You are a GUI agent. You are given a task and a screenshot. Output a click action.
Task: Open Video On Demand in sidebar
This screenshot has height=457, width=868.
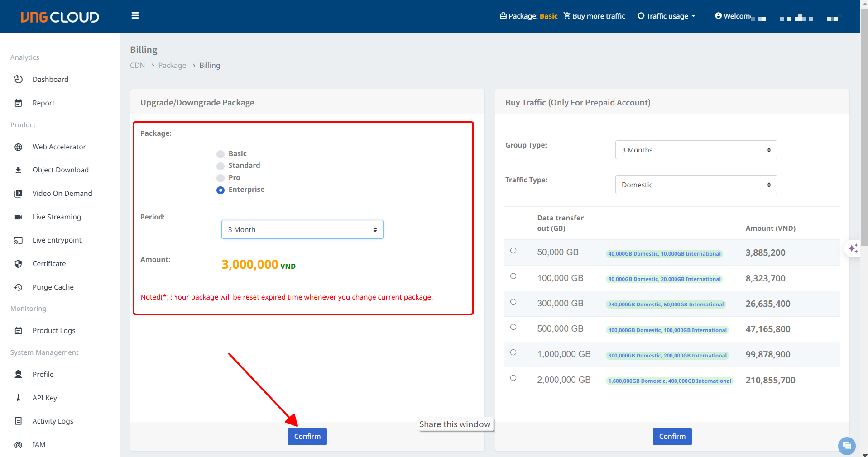click(x=62, y=194)
